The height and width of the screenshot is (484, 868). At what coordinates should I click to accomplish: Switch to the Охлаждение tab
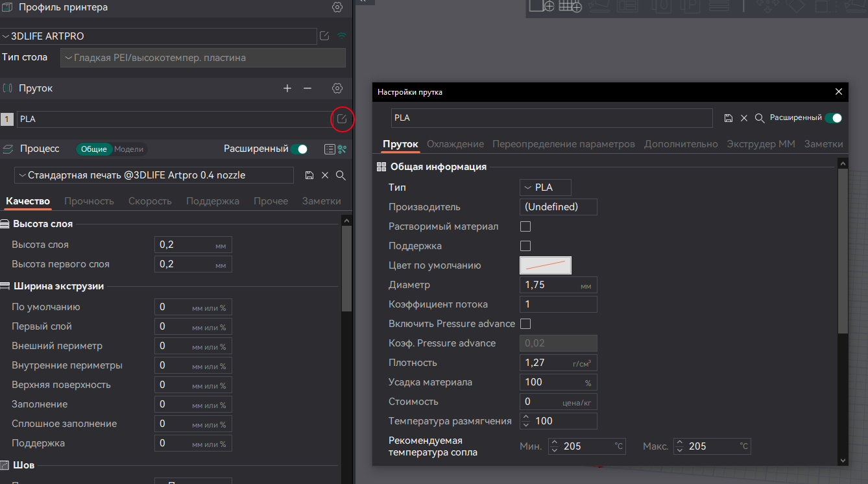[x=455, y=144]
